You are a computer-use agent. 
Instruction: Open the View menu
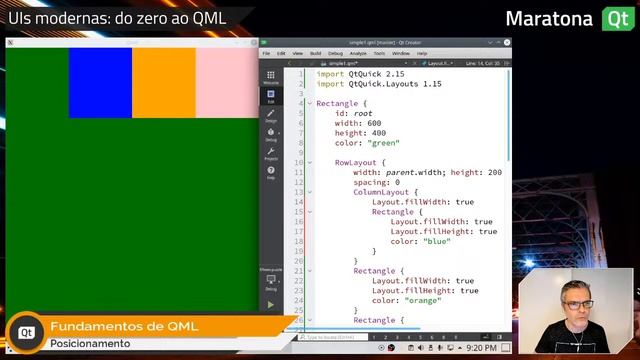298,53
